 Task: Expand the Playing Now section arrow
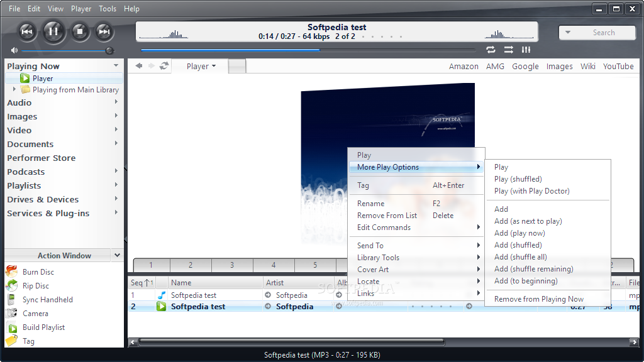click(116, 65)
